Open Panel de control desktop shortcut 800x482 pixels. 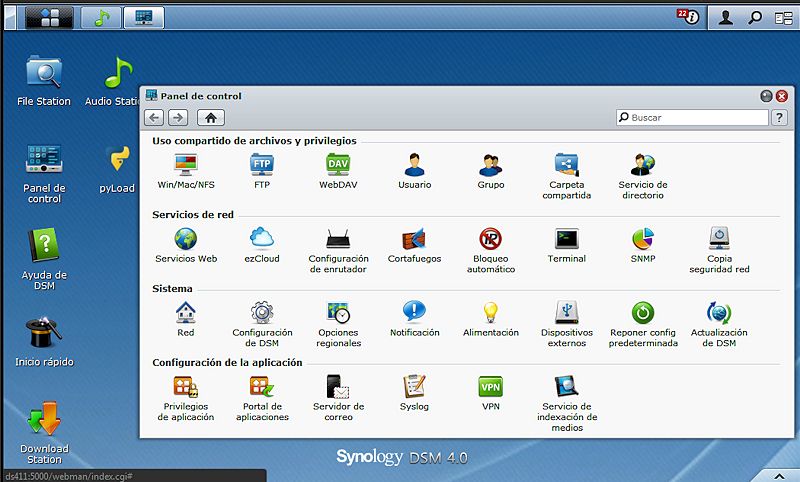tap(44, 173)
